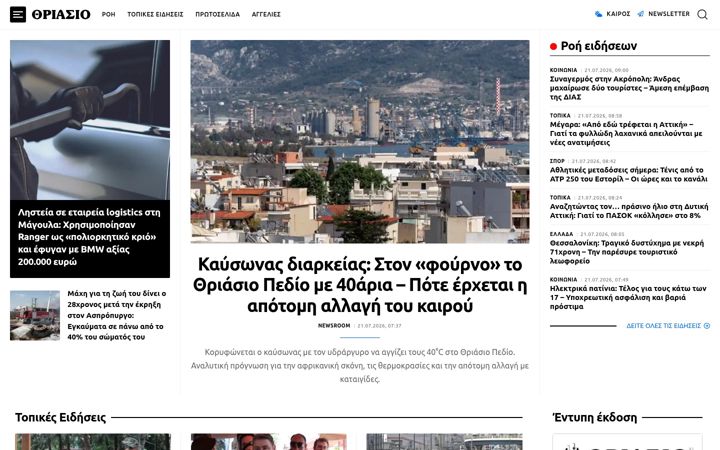
Task: Open Ηλεκτρικά πατίνια news item
Action: [x=628, y=297]
